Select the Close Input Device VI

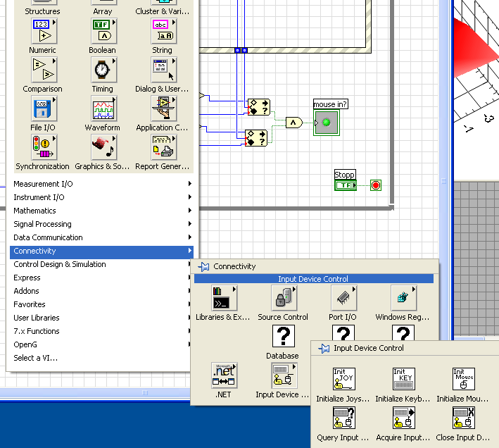(464, 418)
